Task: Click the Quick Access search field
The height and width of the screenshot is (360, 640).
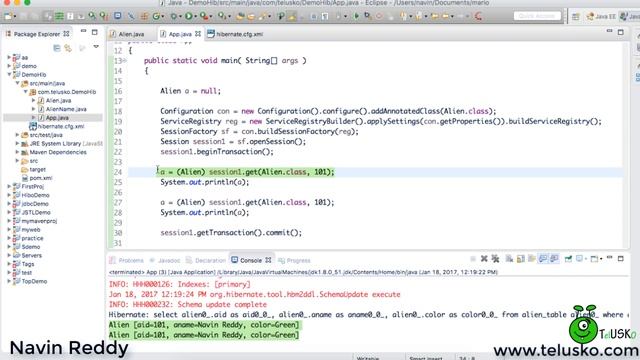Action: click(537, 16)
